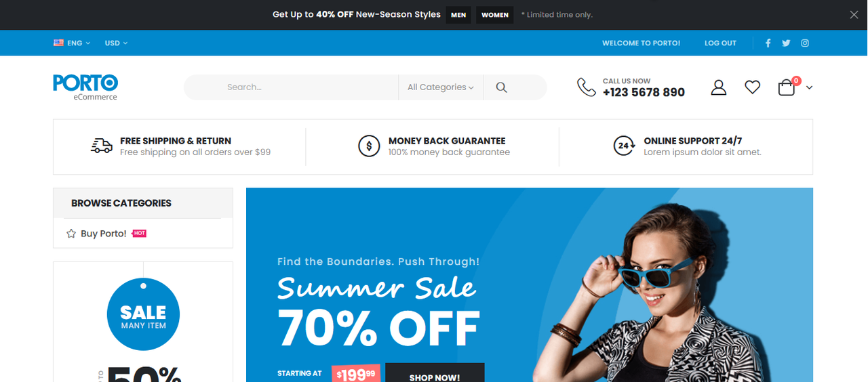Image resolution: width=868 pixels, height=382 pixels.
Task: Open the wishlist heart icon
Action: 753,87
